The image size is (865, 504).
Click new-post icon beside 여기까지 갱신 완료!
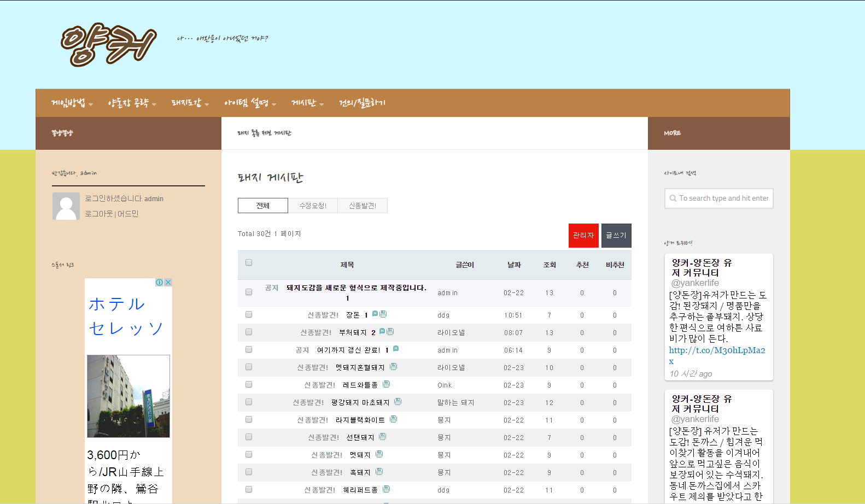click(396, 349)
